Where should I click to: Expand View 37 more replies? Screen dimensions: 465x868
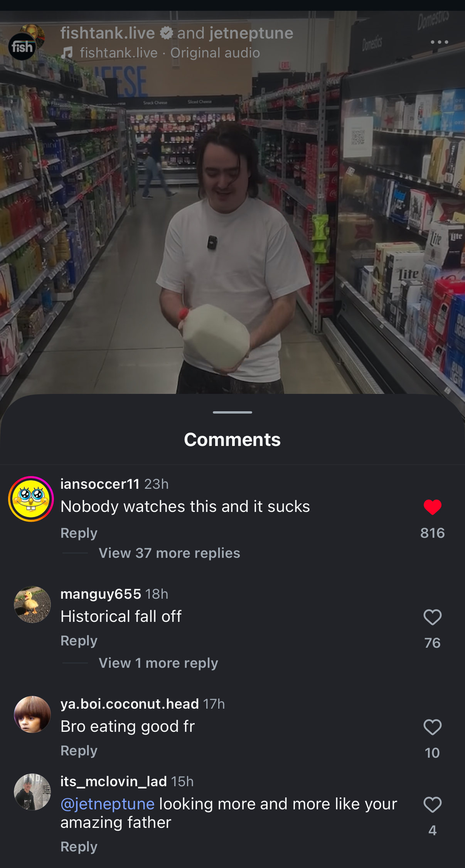pyautogui.click(x=169, y=553)
